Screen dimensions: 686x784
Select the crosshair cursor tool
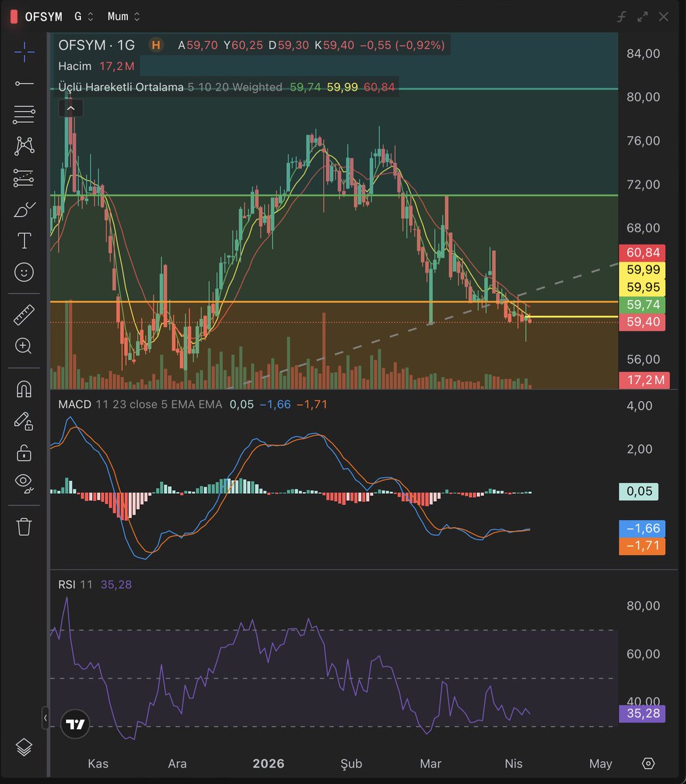pos(24,52)
